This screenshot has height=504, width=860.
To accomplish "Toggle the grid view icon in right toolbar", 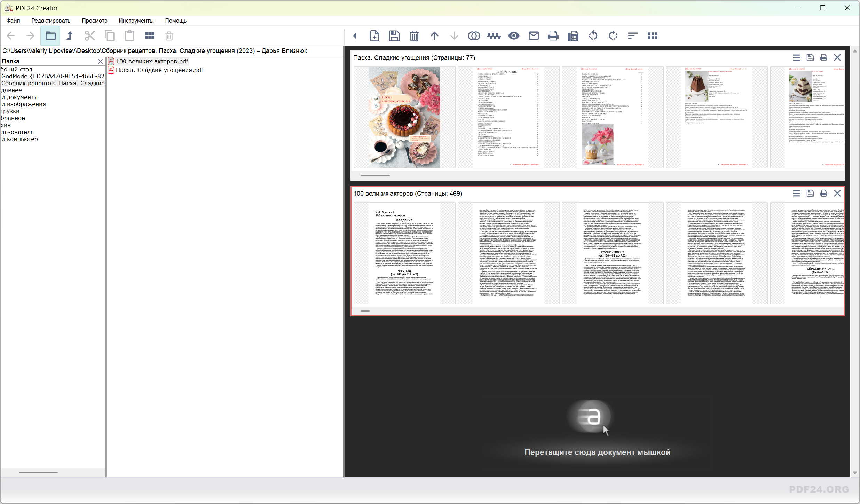I will [653, 36].
